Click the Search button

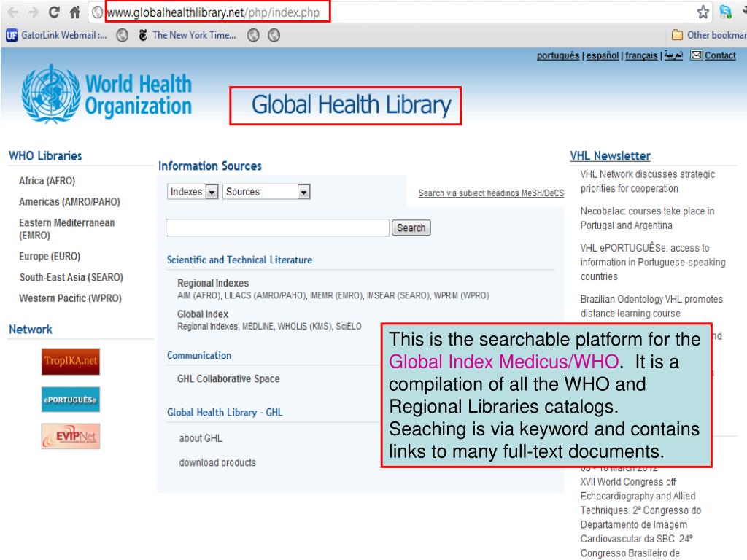[x=411, y=227]
